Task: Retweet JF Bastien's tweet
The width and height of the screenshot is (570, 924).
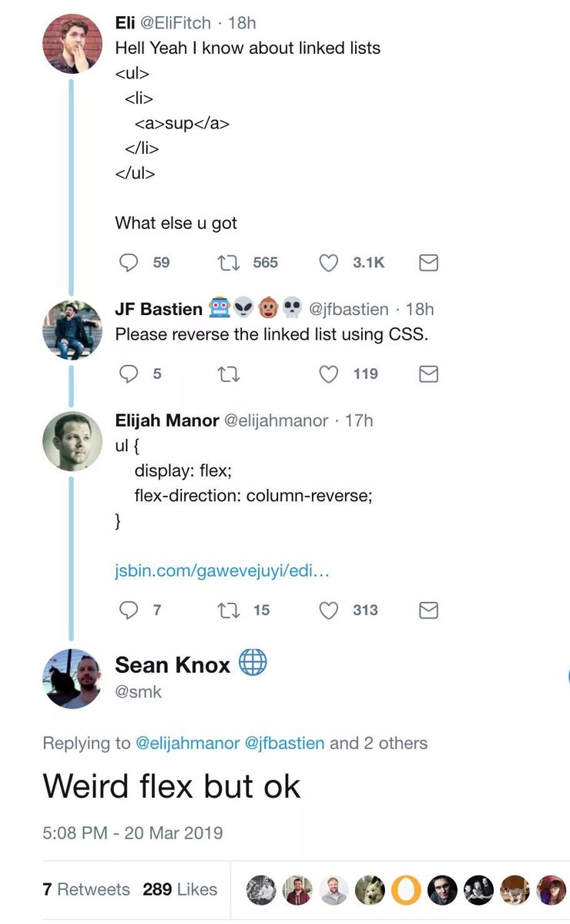Action: 228,374
